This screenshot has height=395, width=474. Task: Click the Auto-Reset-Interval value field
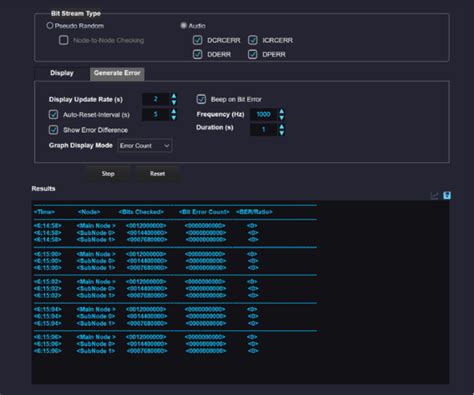tap(156, 115)
